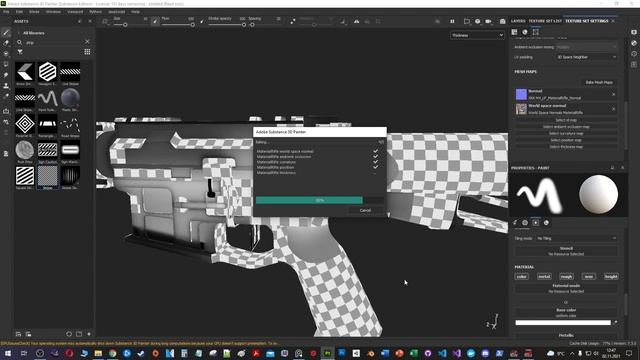Select the Paint brush tool
Image resolution: width=640 pixels, height=360 pixels.
[x=6, y=33]
